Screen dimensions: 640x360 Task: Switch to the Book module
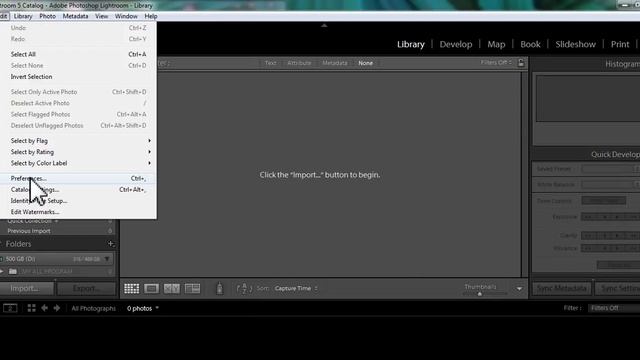[530, 44]
